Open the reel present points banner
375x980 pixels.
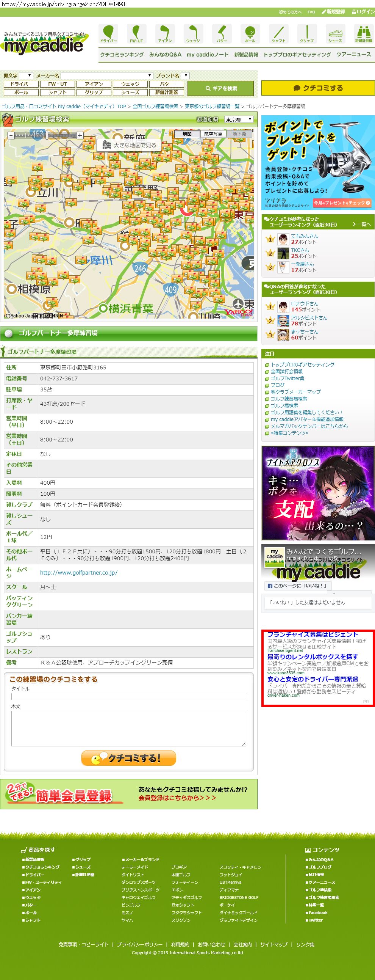[318, 162]
